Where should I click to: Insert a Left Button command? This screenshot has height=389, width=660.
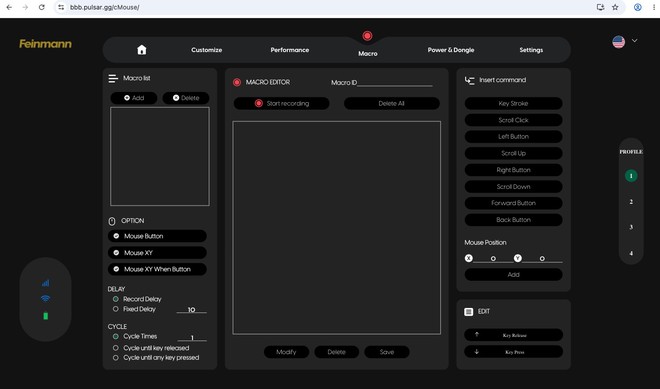click(x=514, y=136)
